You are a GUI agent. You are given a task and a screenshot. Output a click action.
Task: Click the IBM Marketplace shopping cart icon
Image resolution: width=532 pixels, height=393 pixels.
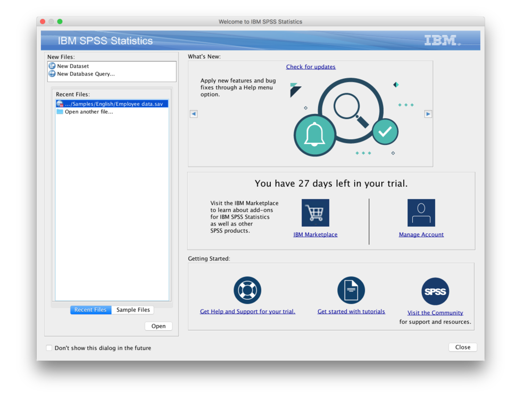coord(315,213)
